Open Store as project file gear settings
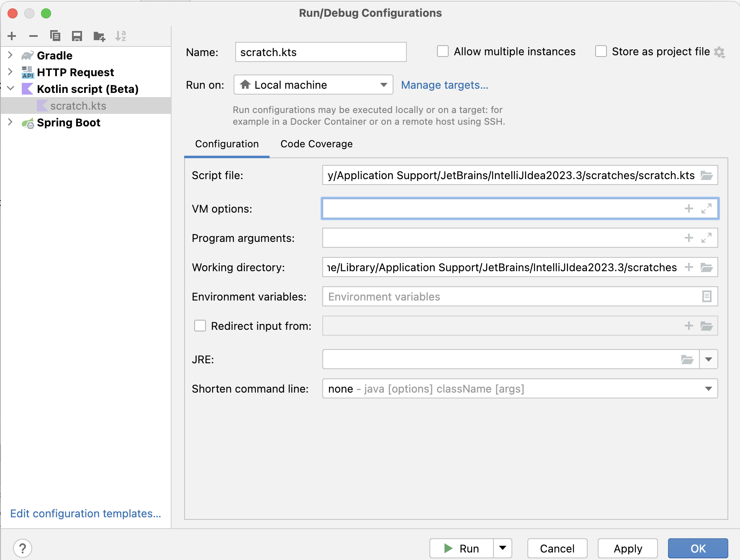 pos(719,52)
